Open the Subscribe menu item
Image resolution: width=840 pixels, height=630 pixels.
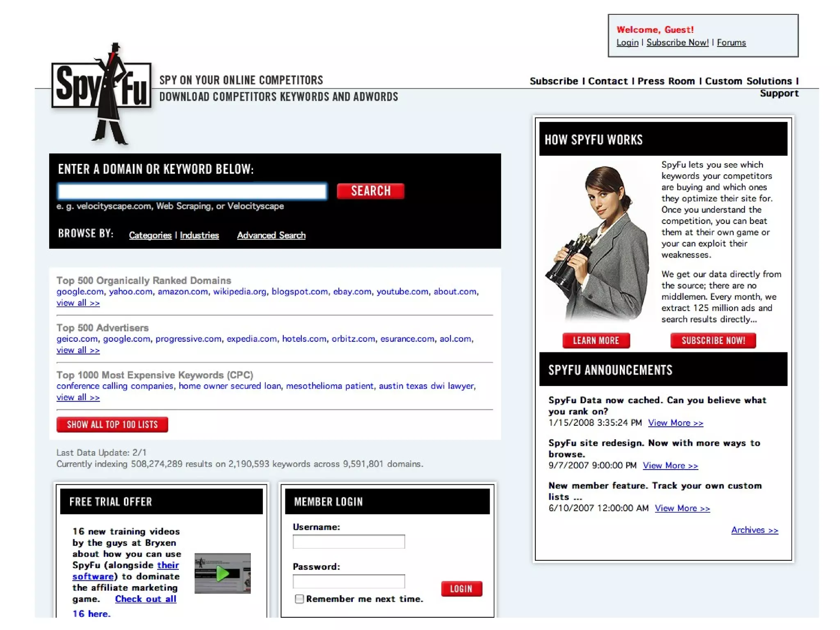coord(553,81)
